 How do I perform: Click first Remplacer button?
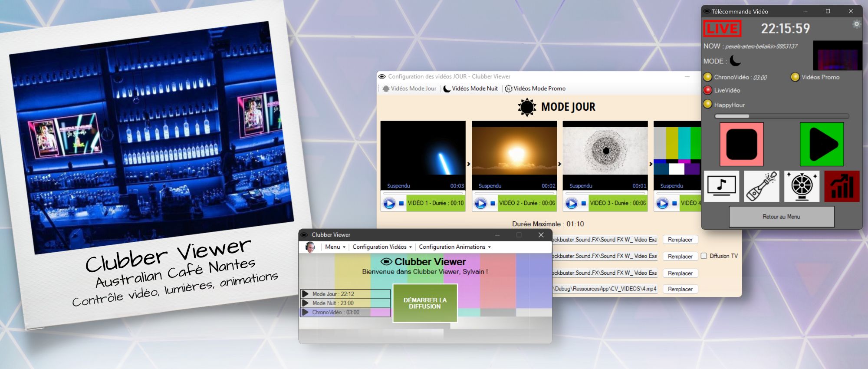pos(680,240)
